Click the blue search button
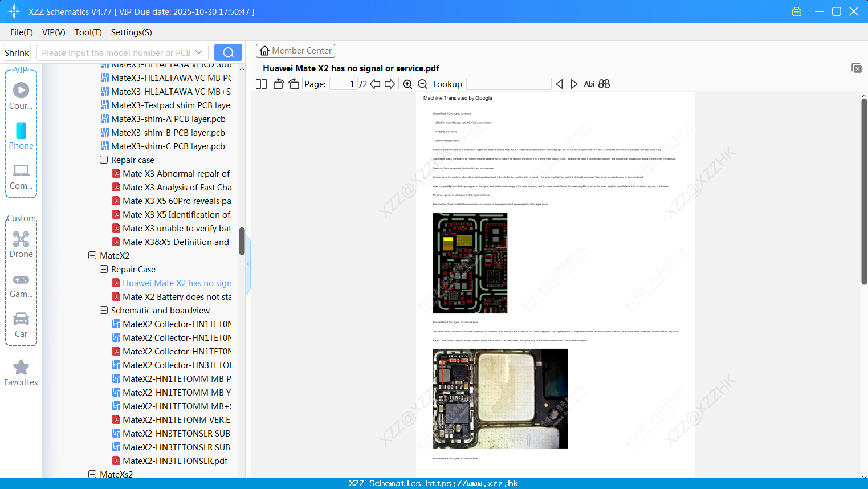 [x=228, y=52]
